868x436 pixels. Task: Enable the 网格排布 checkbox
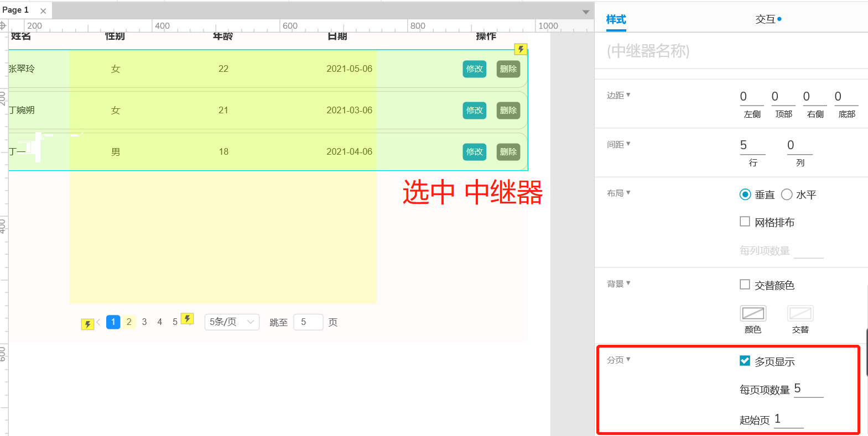click(745, 222)
